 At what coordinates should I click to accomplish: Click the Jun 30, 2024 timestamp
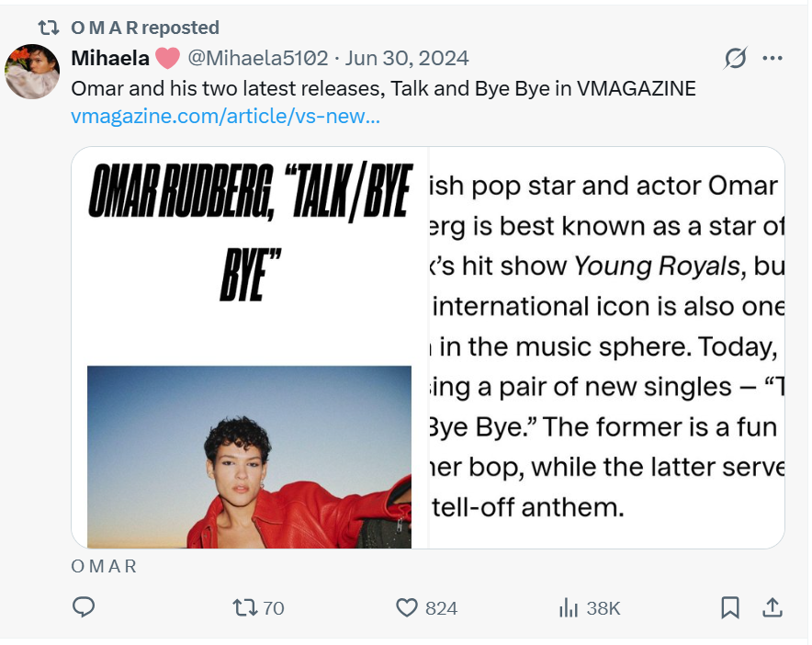coord(407,58)
